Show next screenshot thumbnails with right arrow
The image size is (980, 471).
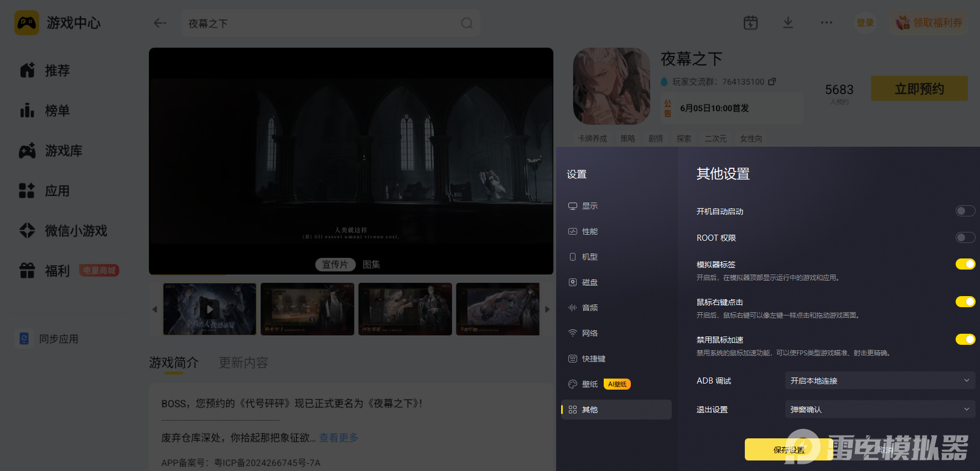[547, 309]
